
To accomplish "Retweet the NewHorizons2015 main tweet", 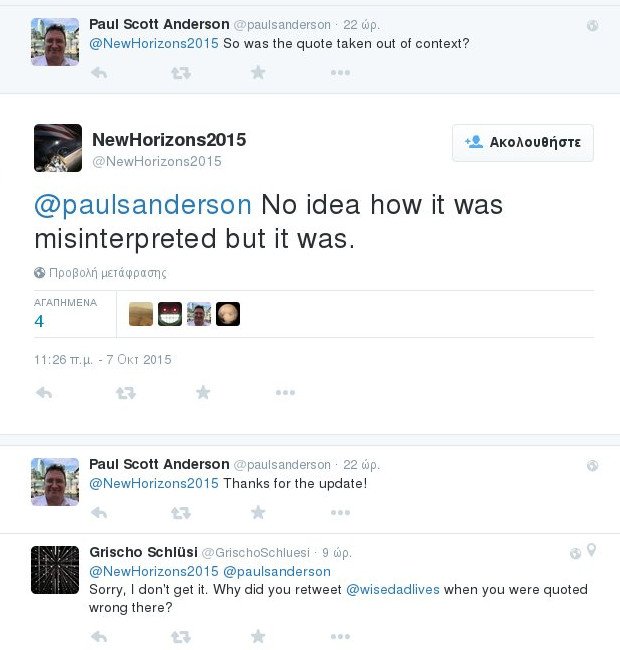I will [125, 393].
